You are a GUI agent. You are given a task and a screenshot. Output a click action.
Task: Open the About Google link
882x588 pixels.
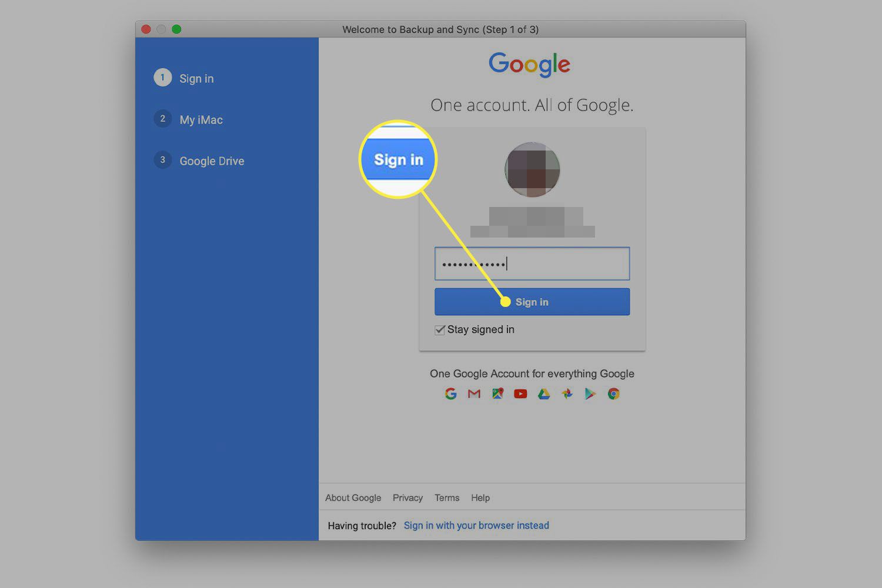(x=353, y=497)
